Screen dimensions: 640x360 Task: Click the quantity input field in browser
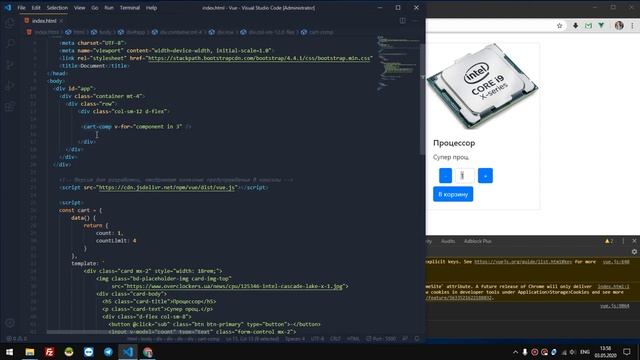[x=464, y=176]
